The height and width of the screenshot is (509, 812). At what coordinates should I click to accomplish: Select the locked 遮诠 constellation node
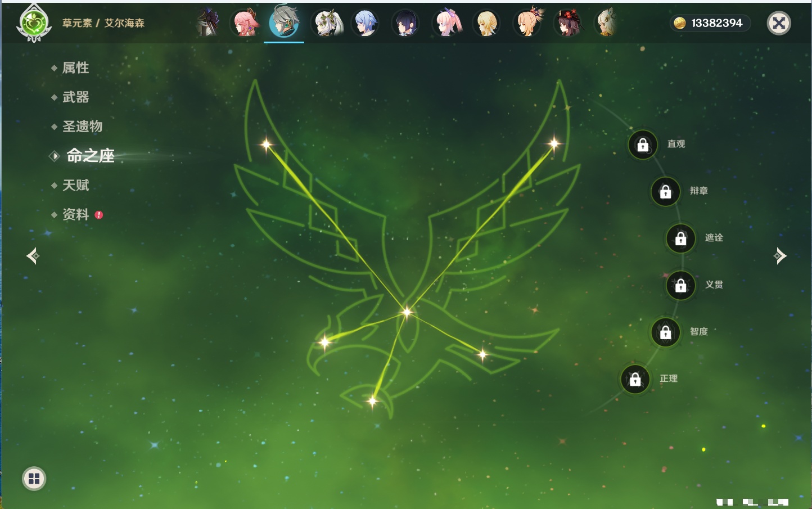pyautogui.click(x=680, y=238)
